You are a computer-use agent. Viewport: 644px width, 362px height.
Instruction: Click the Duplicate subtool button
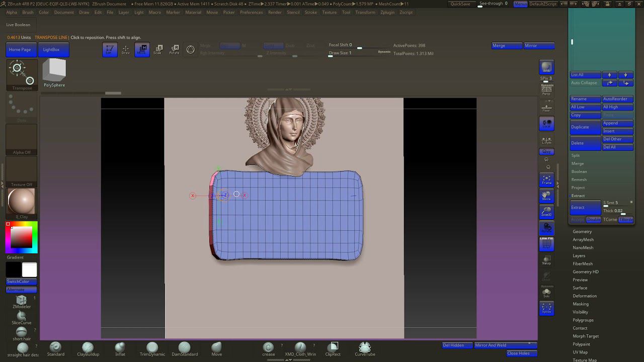coord(585,127)
